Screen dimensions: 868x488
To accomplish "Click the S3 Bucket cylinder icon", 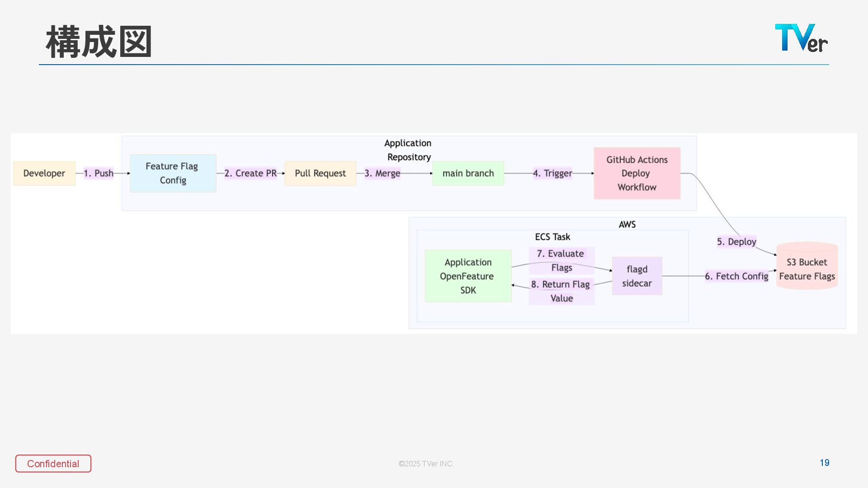I will click(x=807, y=267).
